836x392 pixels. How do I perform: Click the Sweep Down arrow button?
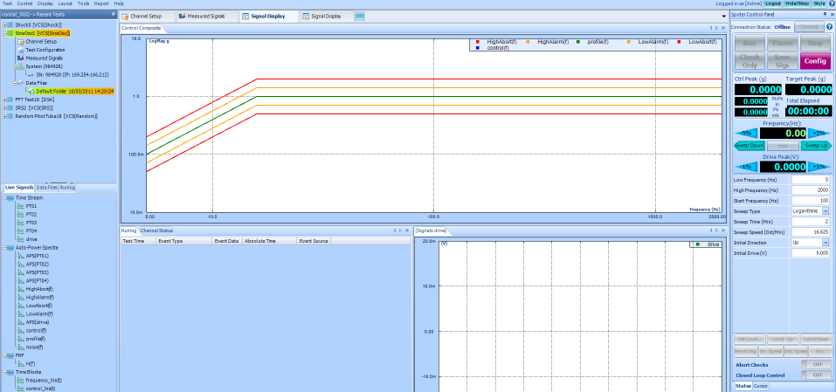click(x=750, y=146)
